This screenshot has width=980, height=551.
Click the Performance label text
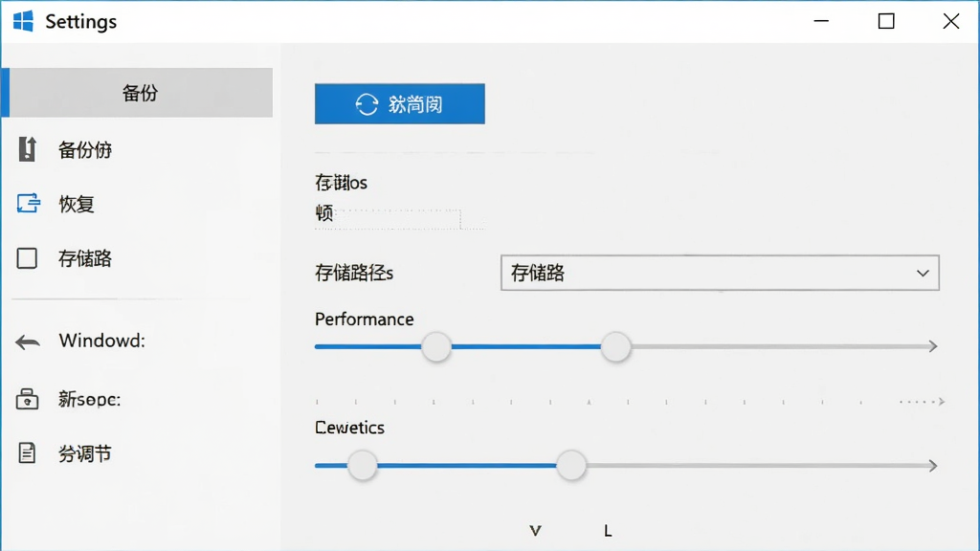coord(365,320)
